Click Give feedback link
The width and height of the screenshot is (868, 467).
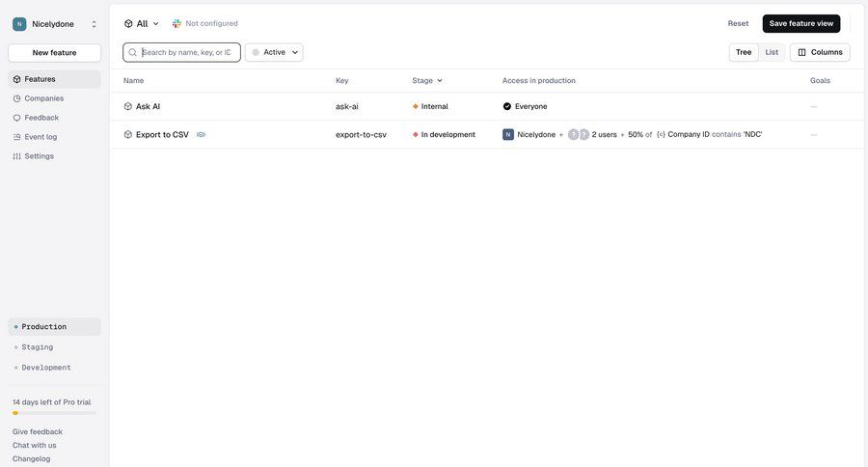37,432
